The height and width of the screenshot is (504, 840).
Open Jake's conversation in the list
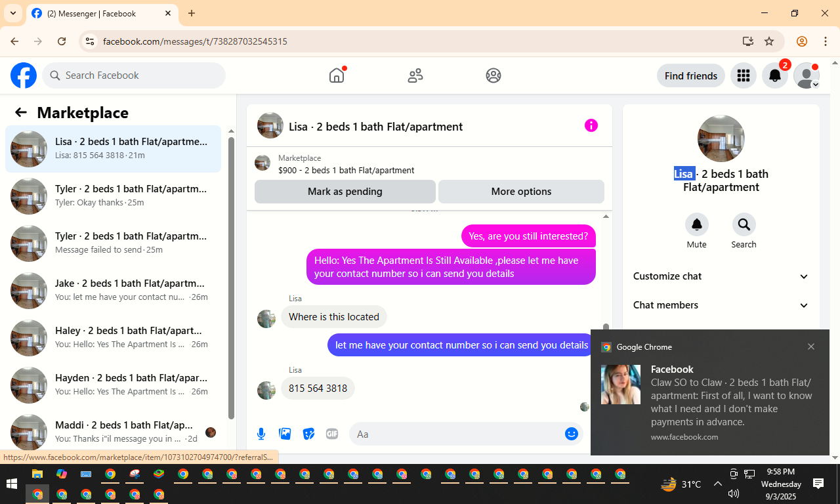pyautogui.click(x=114, y=291)
